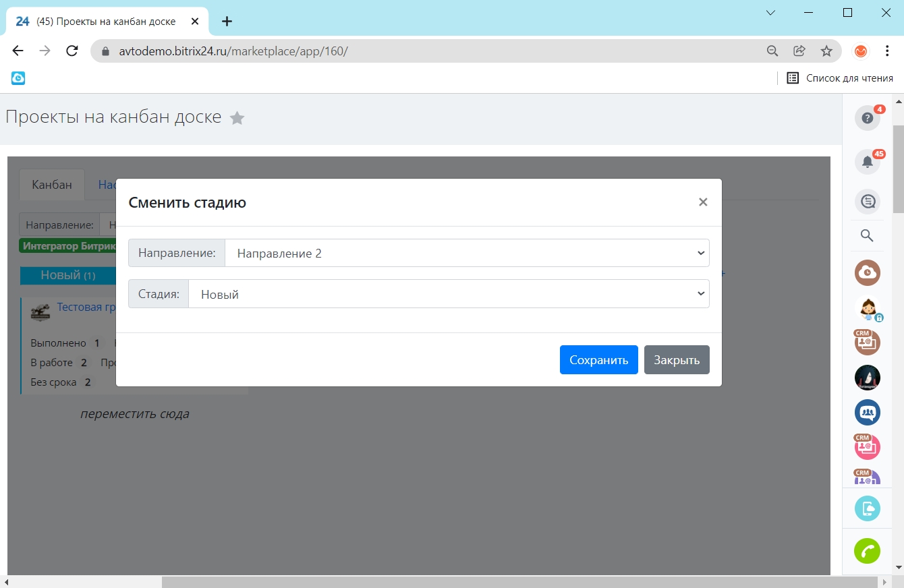
Task: Open the brown cloud avatar chat in the sidebar
Action: click(868, 272)
